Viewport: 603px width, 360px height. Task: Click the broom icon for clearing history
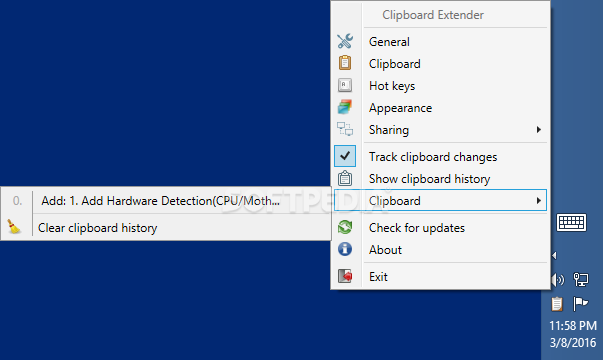[x=14, y=227]
